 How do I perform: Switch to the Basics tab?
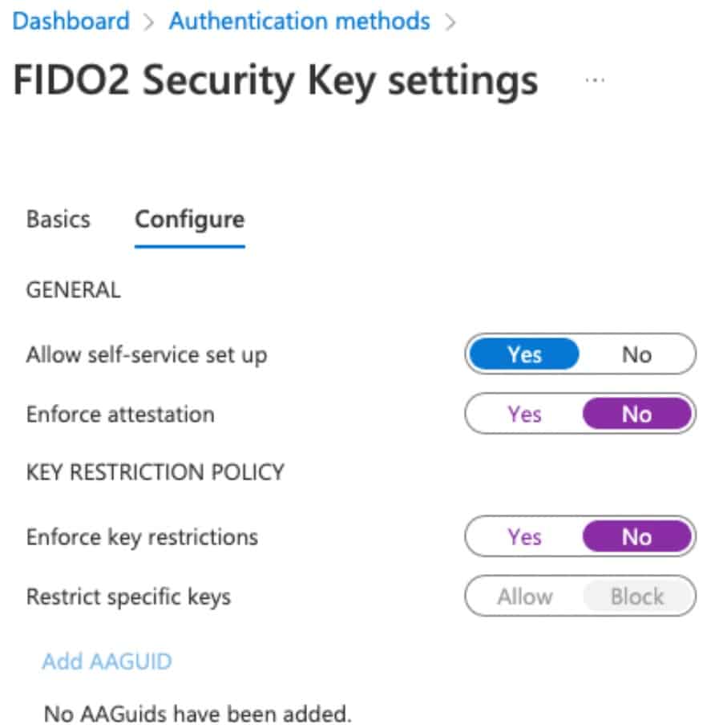pos(59,220)
